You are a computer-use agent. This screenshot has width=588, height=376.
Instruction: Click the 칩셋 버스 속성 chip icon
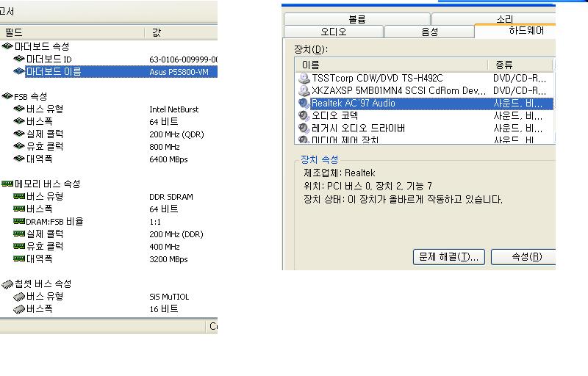coord(7,284)
